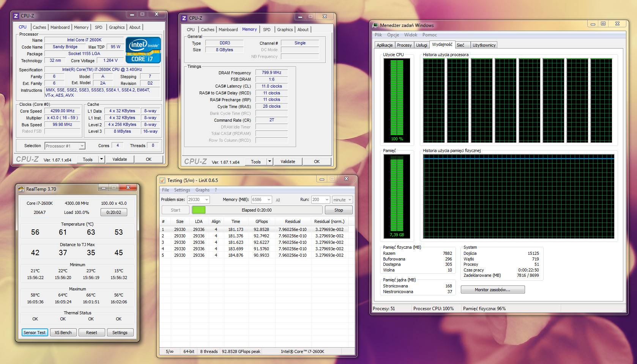Switch to the Użytkownicy tab in Task Manager
This screenshot has width=637, height=364.
(x=484, y=45)
